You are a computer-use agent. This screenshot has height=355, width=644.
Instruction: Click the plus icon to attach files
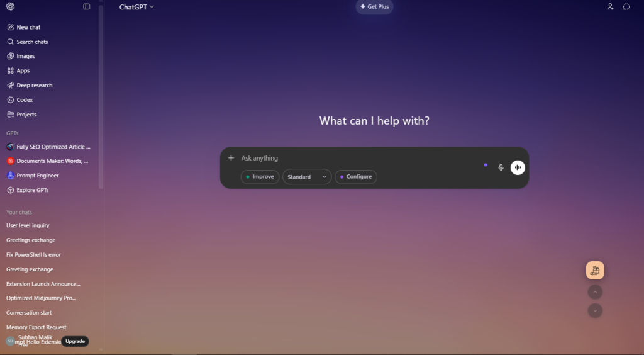(x=231, y=158)
